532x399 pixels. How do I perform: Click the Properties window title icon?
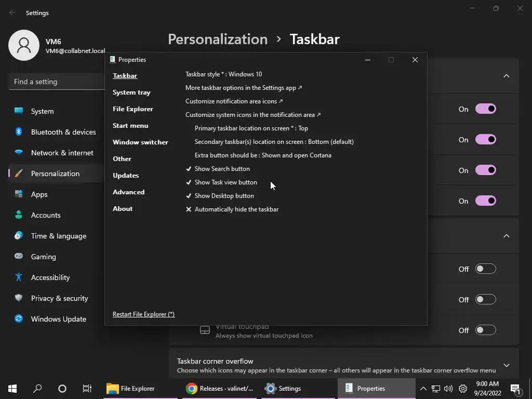[113, 59]
